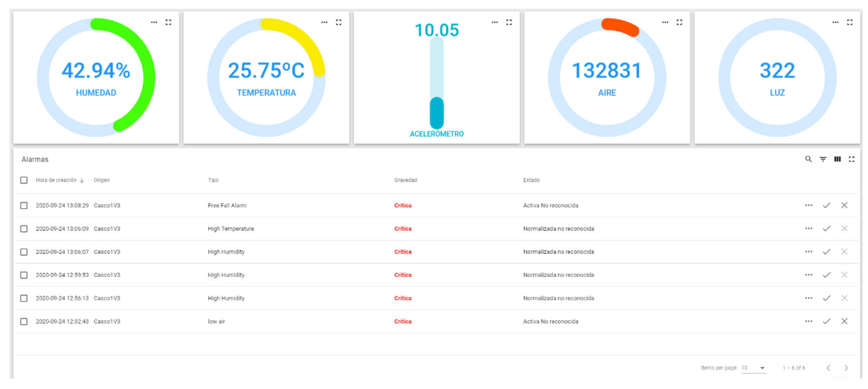Sort alarms by Hora de creación column
868x389 pixels.
coord(56,180)
